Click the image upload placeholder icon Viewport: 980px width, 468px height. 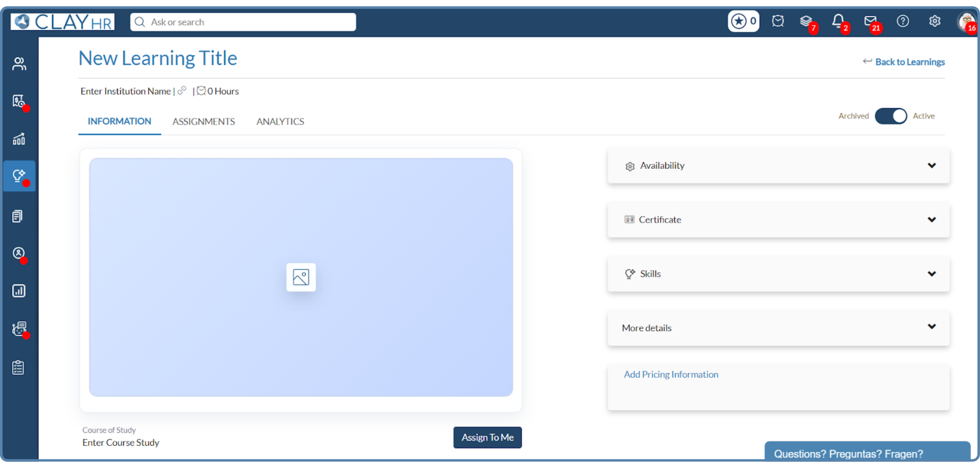click(x=301, y=277)
